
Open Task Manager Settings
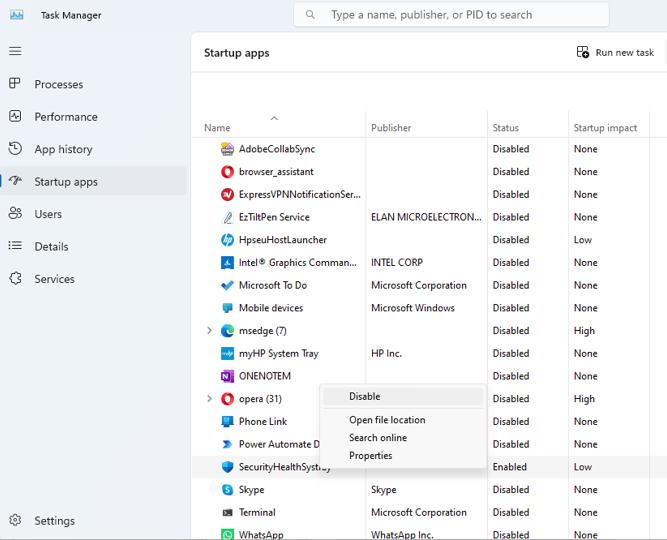click(x=94, y=520)
